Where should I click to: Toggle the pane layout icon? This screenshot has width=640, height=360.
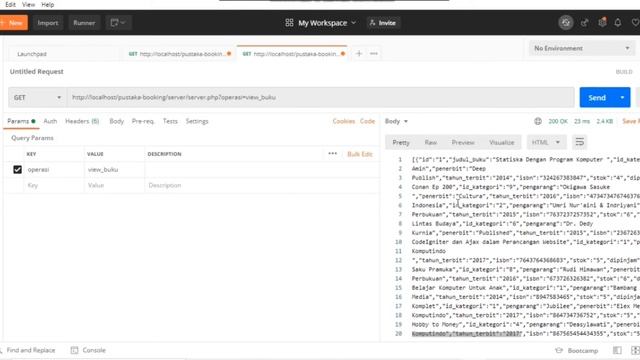(x=617, y=351)
